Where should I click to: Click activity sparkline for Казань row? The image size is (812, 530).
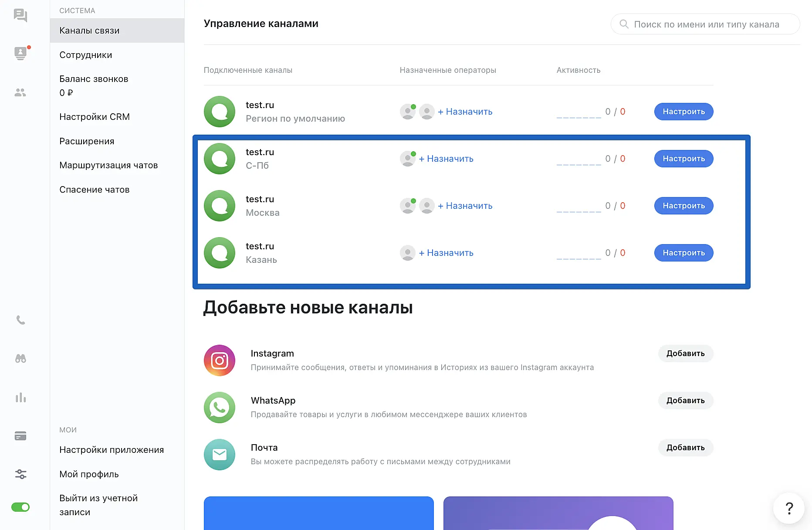(x=579, y=254)
